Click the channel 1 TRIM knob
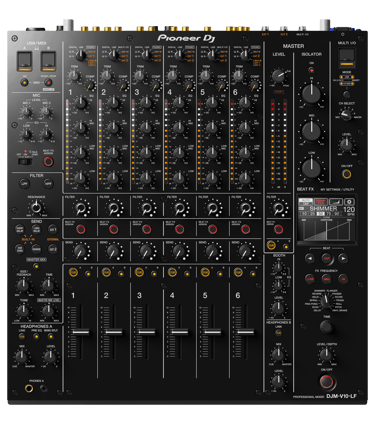This screenshot has width=375, height=424. (x=74, y=76)
